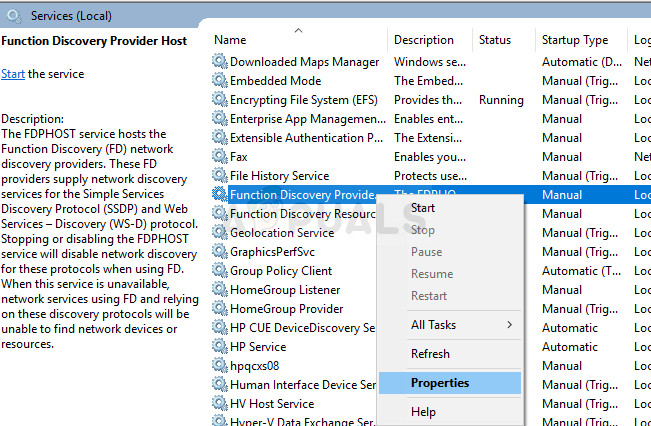This screenshot has width=651, height=426.
Task: Click the Services (Local) header icon
Action: pos(15,16)
